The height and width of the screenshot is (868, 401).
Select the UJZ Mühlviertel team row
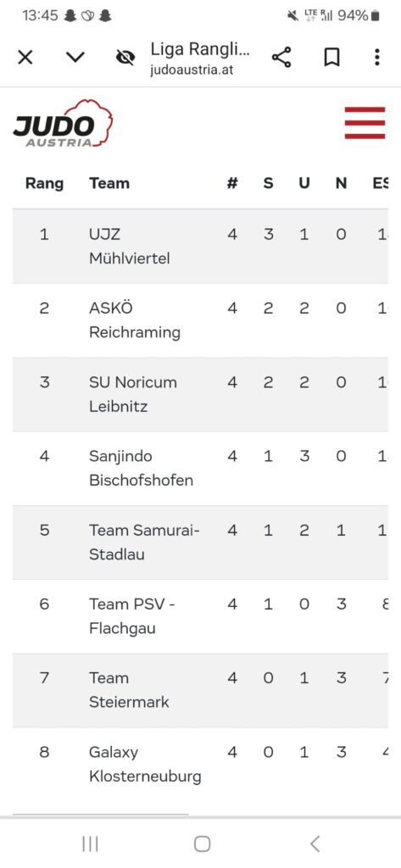pos(200,247)
